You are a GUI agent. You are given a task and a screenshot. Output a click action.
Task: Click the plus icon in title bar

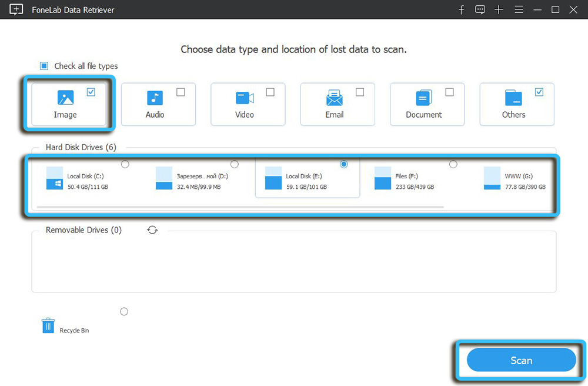point(499,10)
